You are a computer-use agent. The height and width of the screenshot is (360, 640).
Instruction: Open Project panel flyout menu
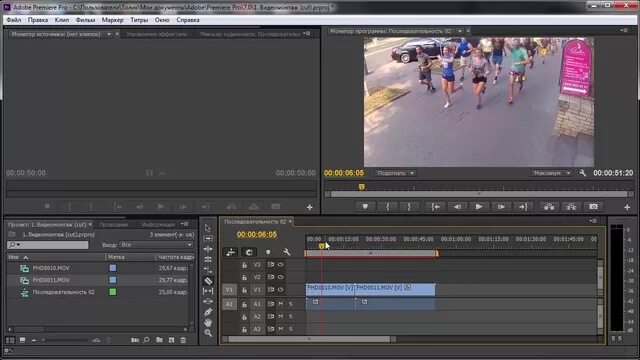(x=185, y=224)
